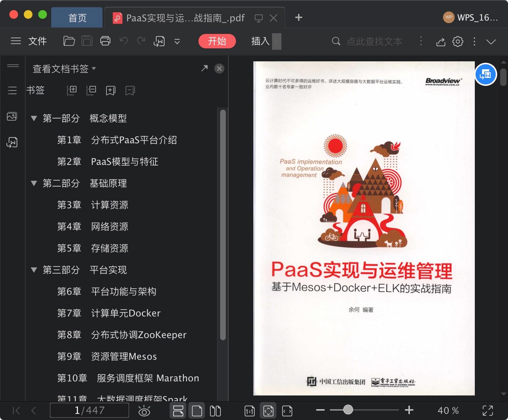Image resolution: width=508 pixels, height=420 pixels.
Task: Click the share export icon
Action: coord(441,41)
